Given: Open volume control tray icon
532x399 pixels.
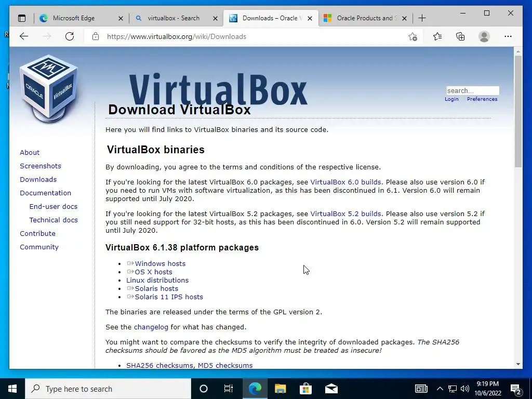Looking at the screenshot, I should pyautogui.click(x=465, y=389).
